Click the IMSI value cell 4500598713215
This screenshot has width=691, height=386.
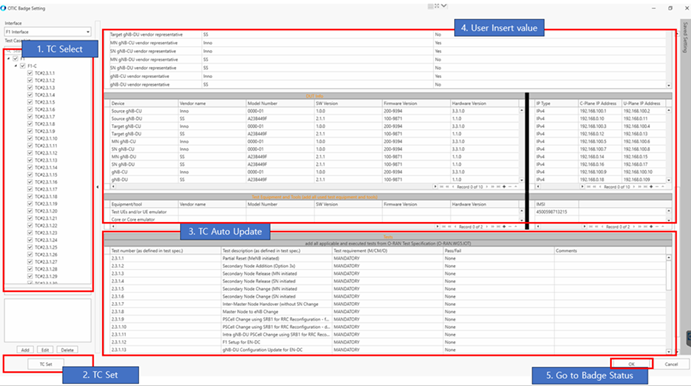click(551, 212)
